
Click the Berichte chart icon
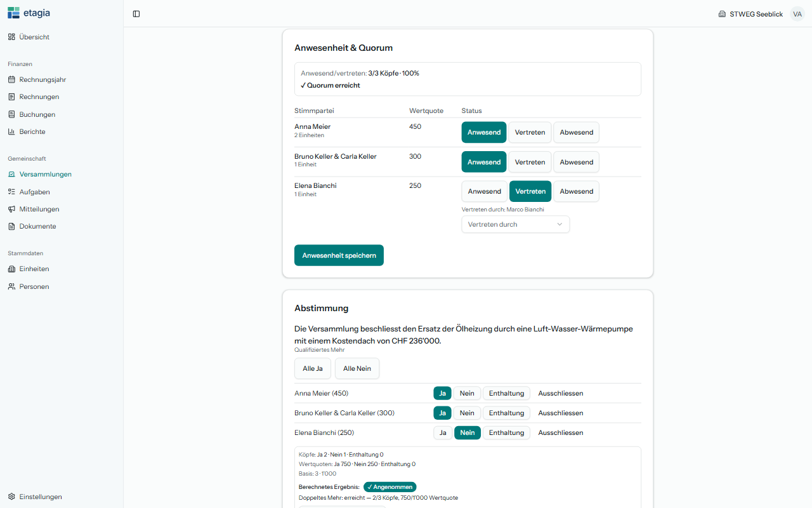point(11,132)
